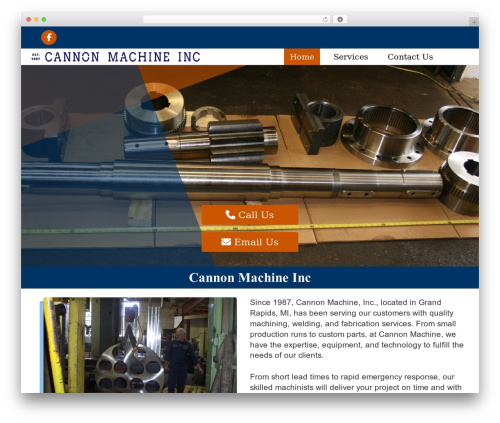Open the Facebook page icon

49,37
